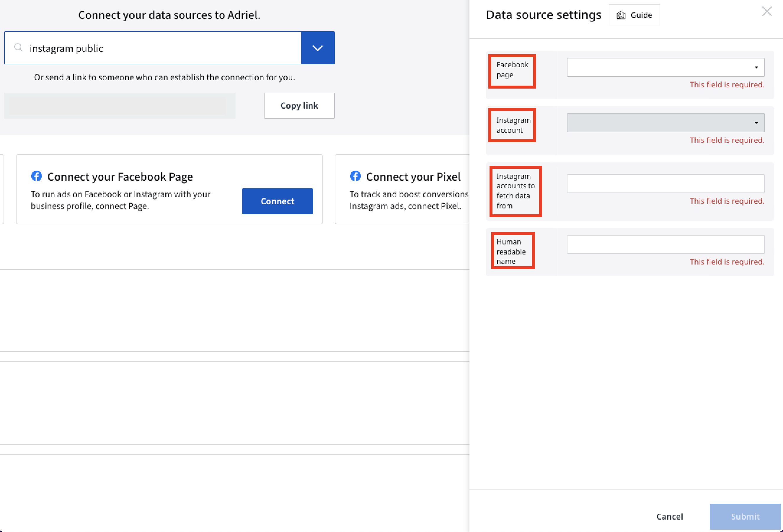Expand the Facebook page dropdown
783x532 pixels.
coord(665,67)
